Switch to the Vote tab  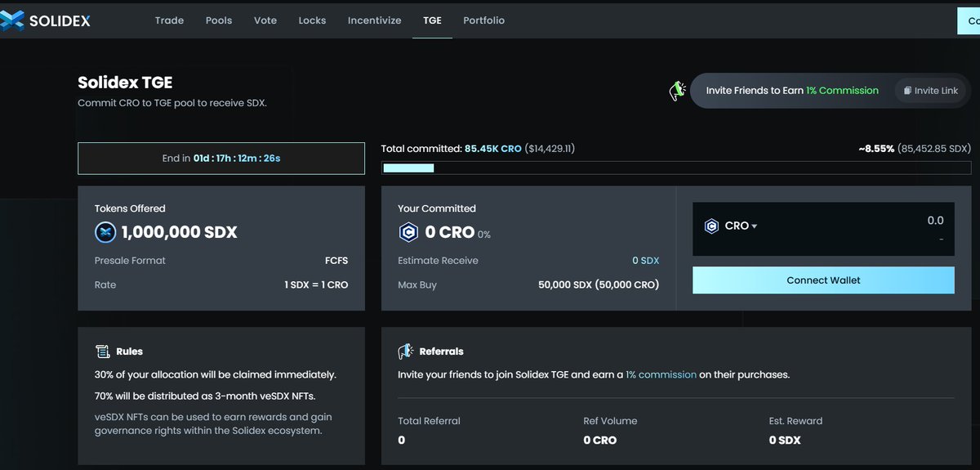click(x=265, y=20)
